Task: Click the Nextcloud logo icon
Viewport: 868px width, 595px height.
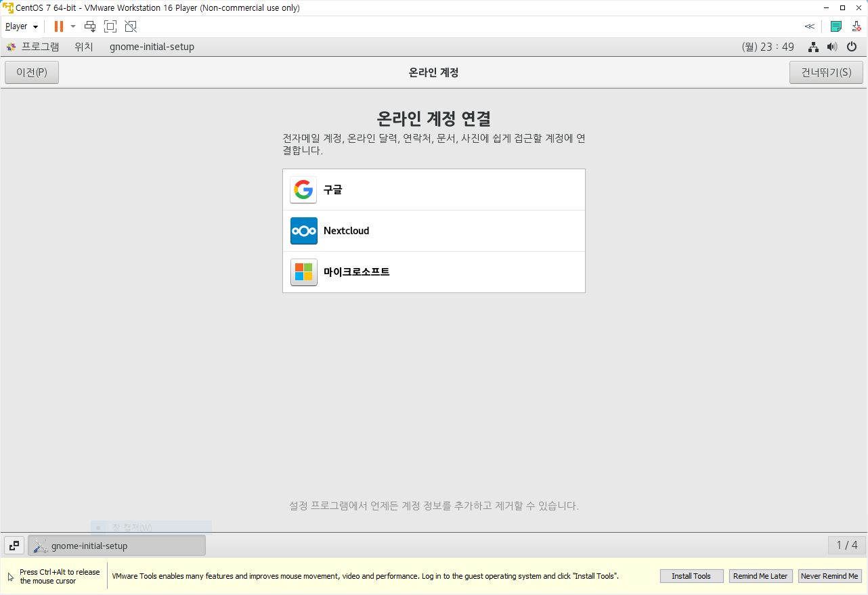Action: (x=303, y=231)
